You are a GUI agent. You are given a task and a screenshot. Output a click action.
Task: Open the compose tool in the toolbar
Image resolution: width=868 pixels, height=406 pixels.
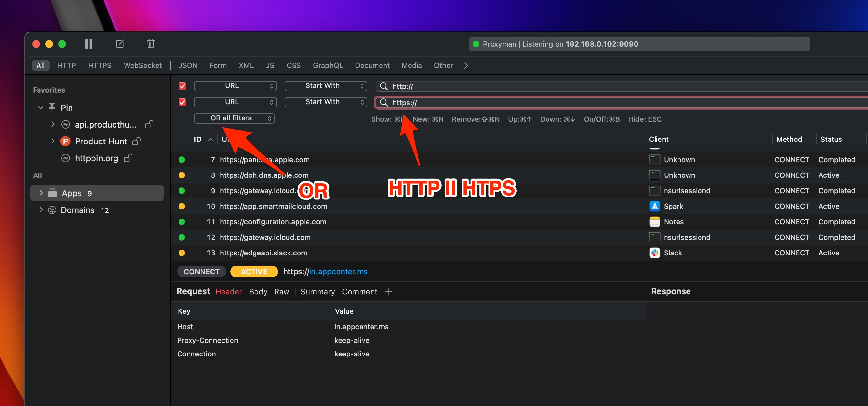(120, 43)
